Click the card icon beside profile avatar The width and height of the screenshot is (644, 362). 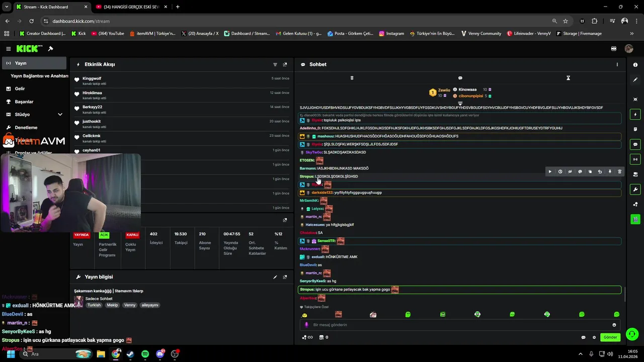point(614,49)
